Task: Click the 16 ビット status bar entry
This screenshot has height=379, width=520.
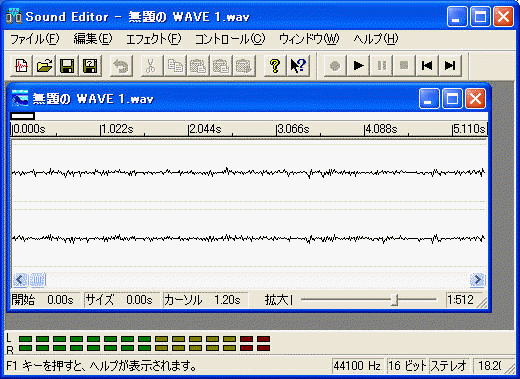Action: pyautogui.click(x=407, y=366)
